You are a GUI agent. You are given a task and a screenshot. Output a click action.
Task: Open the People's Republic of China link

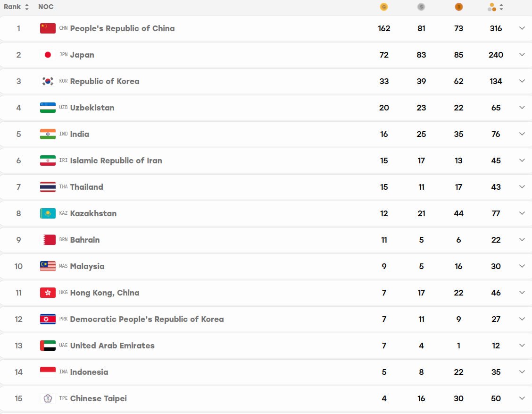click(x=123, y=28)
